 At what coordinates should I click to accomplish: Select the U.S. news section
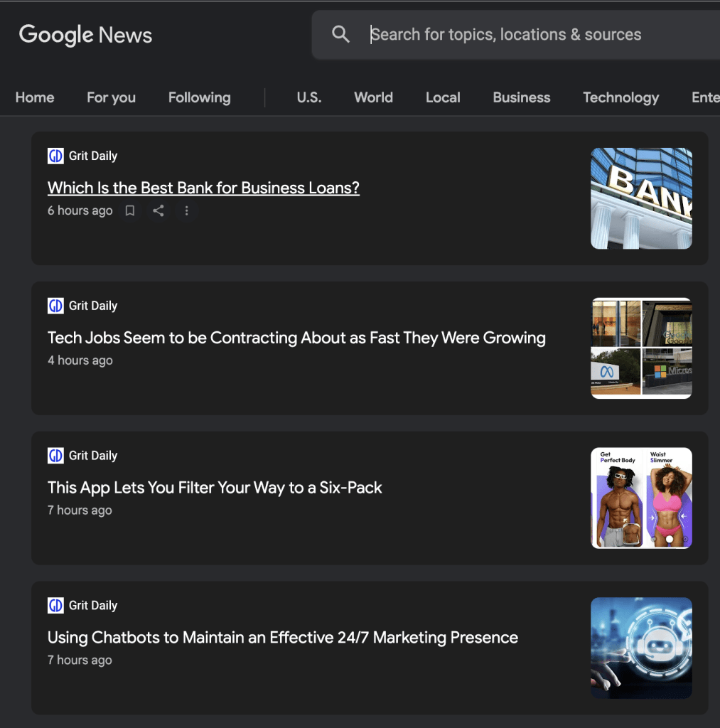pyautogui.click(x=308, y=97)
